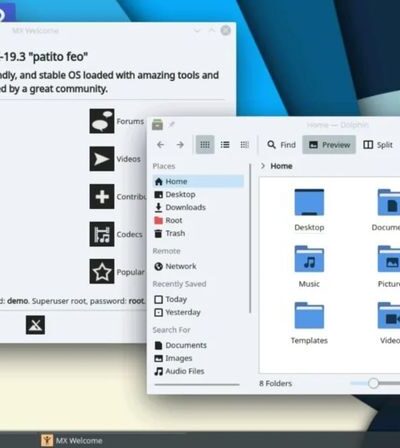Switch Dolphin to Icons view mode
The image size is (400, 448).
coord(205,145)
